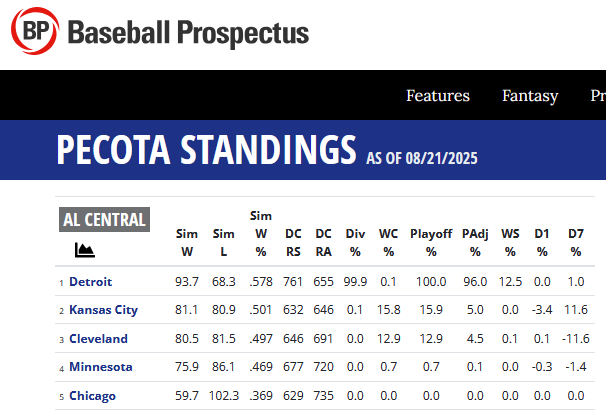Screen dimensions: 606x420
Task: Sort by Playoff % column header
Action: [431, 243]
